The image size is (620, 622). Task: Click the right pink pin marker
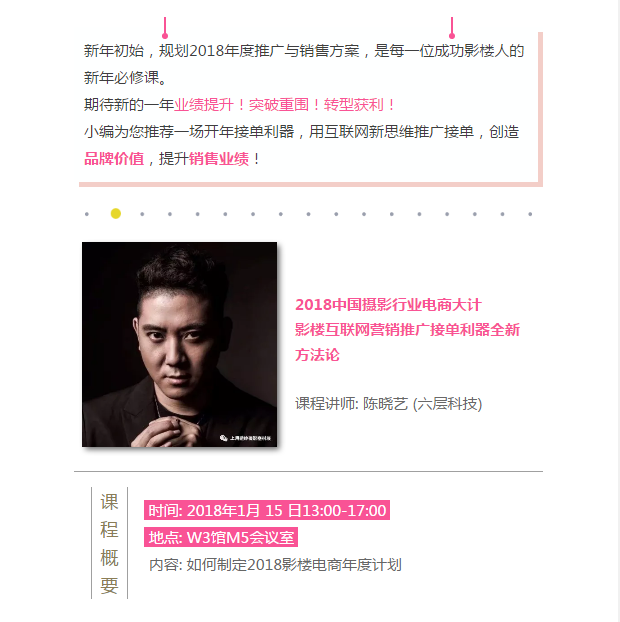(x=452, y=28)
